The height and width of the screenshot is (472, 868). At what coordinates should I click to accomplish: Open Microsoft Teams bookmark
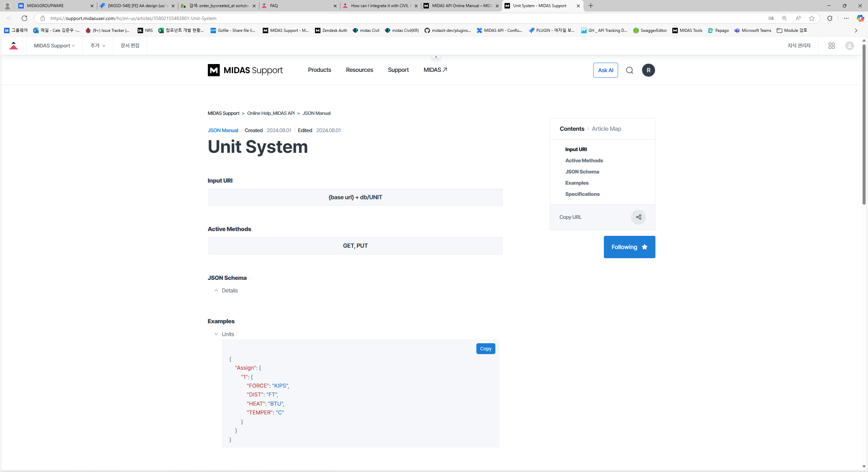pyautogui.click(x=753, y=30)
